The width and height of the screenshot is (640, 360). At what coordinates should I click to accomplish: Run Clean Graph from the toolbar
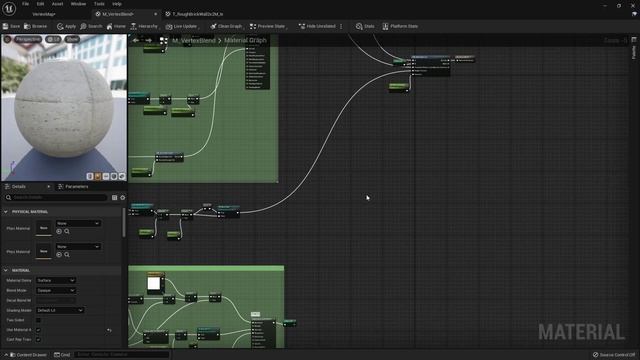click(226, 26)
